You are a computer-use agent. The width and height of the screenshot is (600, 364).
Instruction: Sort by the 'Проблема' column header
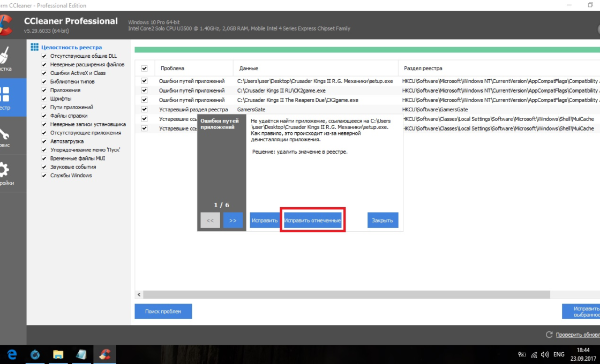[x=172, y=69]
